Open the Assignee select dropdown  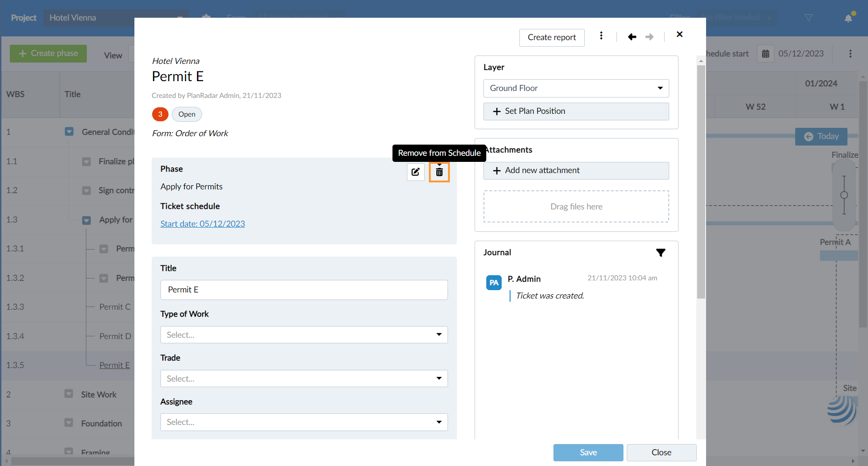[x=304, y=422]
